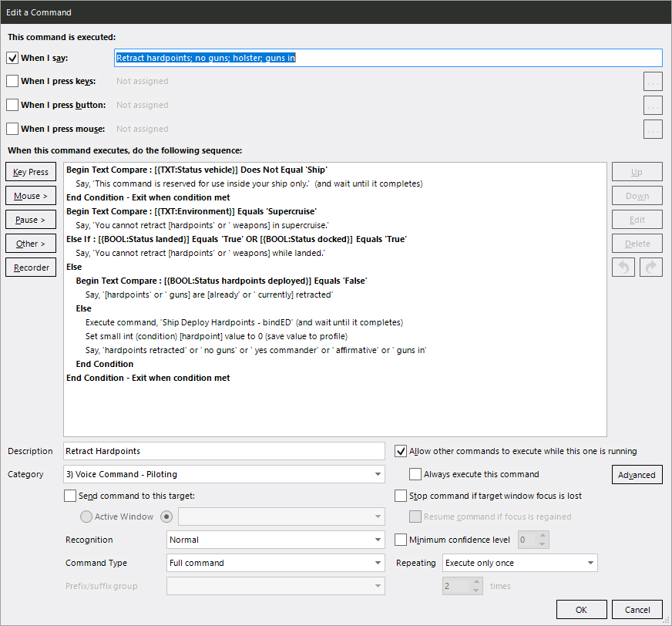672x626 pixels.
Task: Click the Delete button
Action: tap(637, 244)
